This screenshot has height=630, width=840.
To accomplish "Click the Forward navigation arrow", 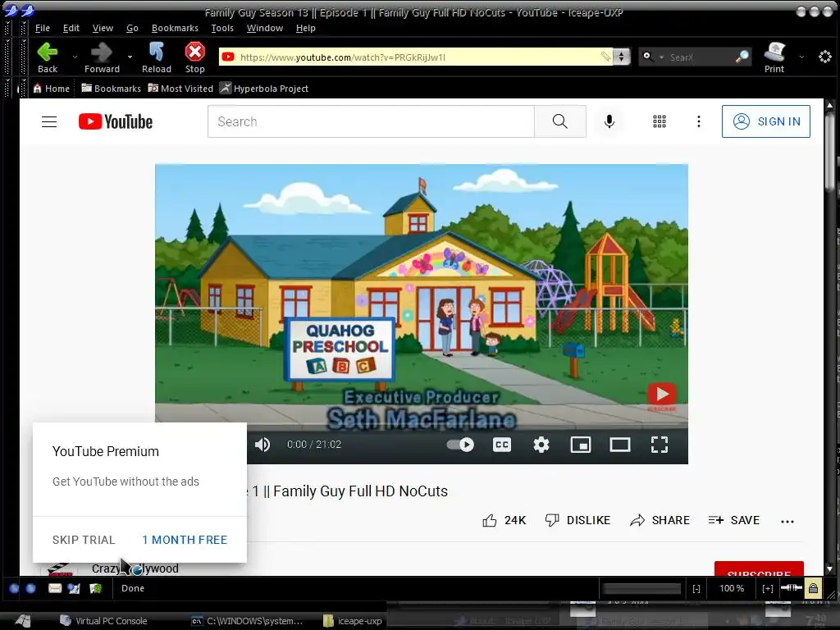I will coord(102,57).
